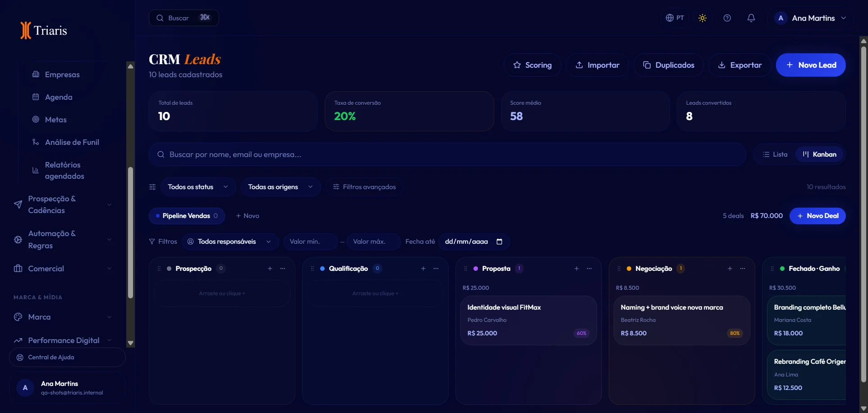Open Central de Ajuda
This screenshot has width=868, height=413.
point(67,357)
